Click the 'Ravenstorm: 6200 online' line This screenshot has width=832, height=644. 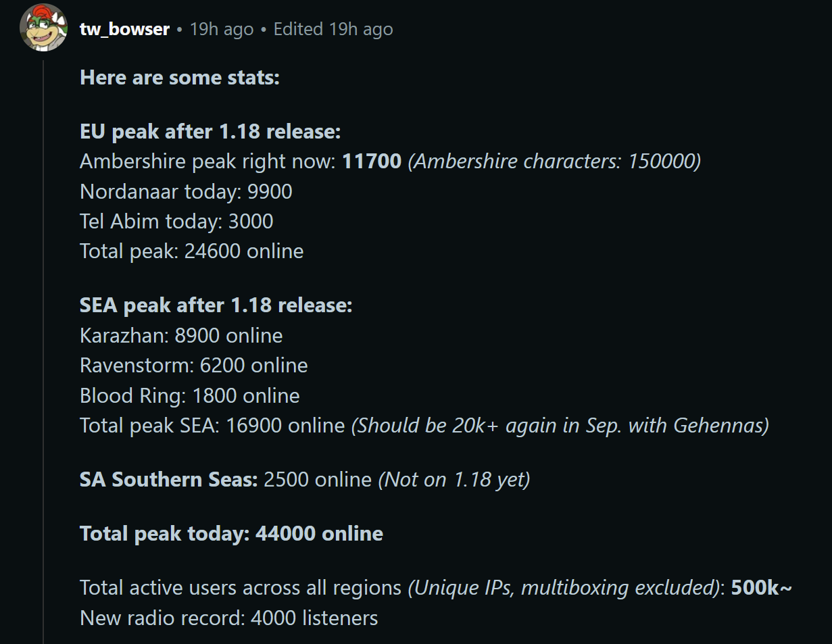pos(194,365)
